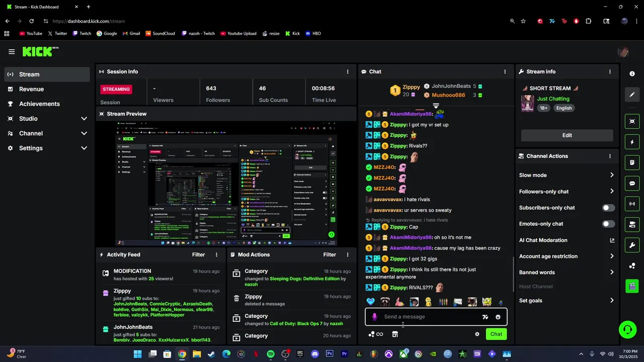Click the purple microphone icon in chat input
This screenshot has width=644, height=362.
374,317
